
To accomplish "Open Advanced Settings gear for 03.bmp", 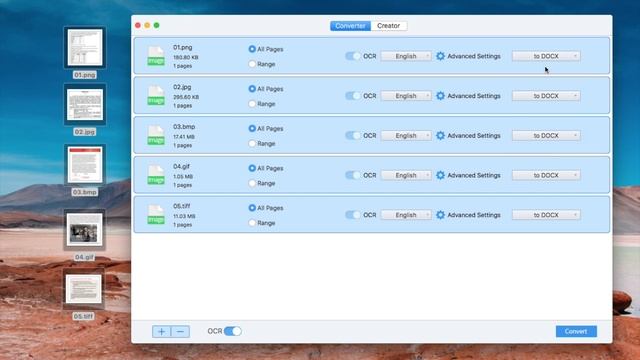I will (x=440, y=135).
